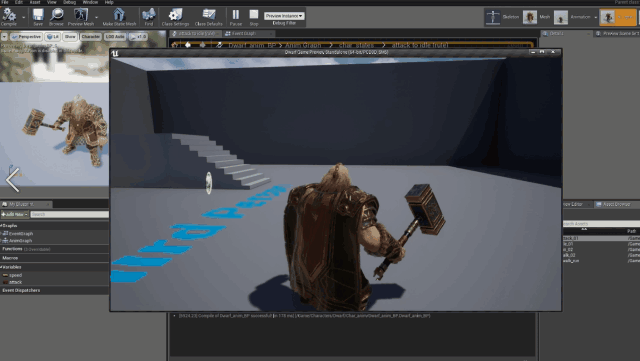The height and width of the screenshot is (361, 640).
Task: Click the Unreal logo in game preview window
Action: pyautogui.click(x=115, y=53)
